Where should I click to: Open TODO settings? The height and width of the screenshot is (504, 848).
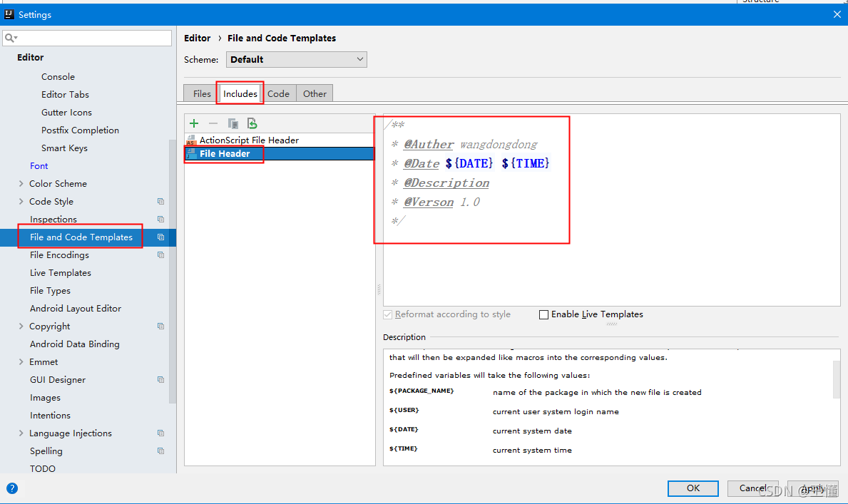point(43,469)
